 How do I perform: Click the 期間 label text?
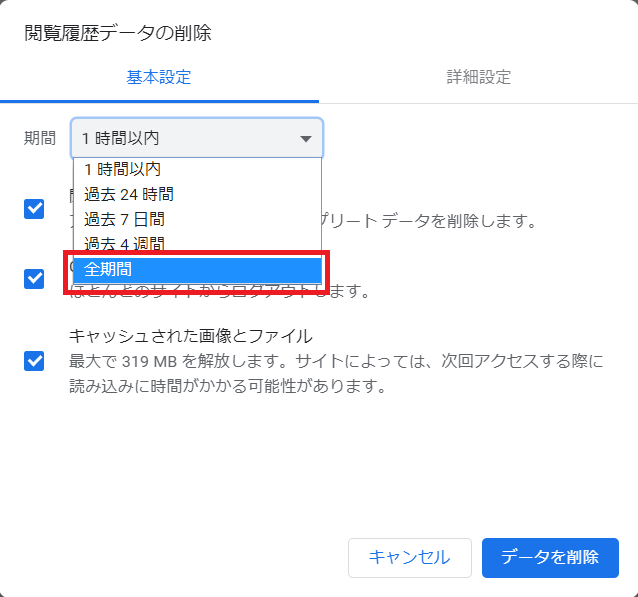point(40,139)
